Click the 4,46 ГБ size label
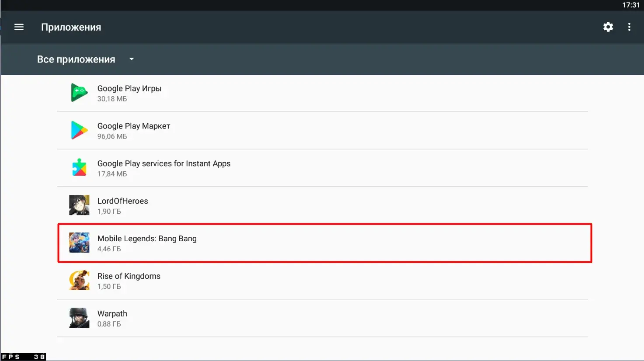 [109, 249]
